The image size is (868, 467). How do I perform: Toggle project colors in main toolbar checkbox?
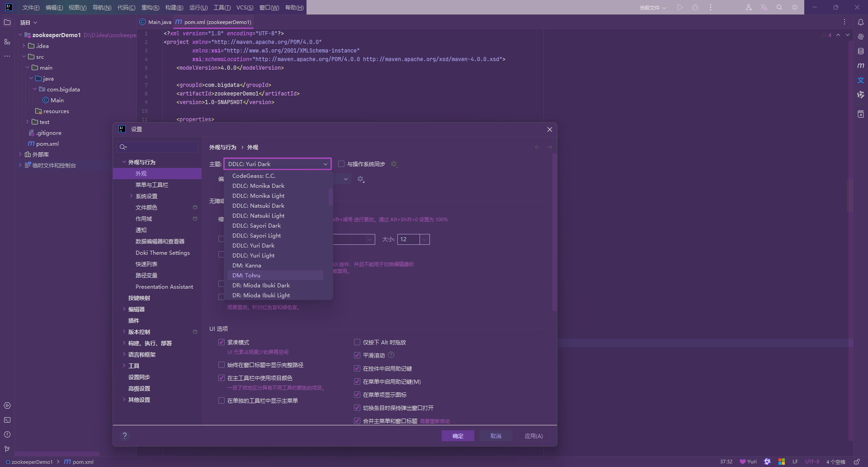(x=222, y=378)
